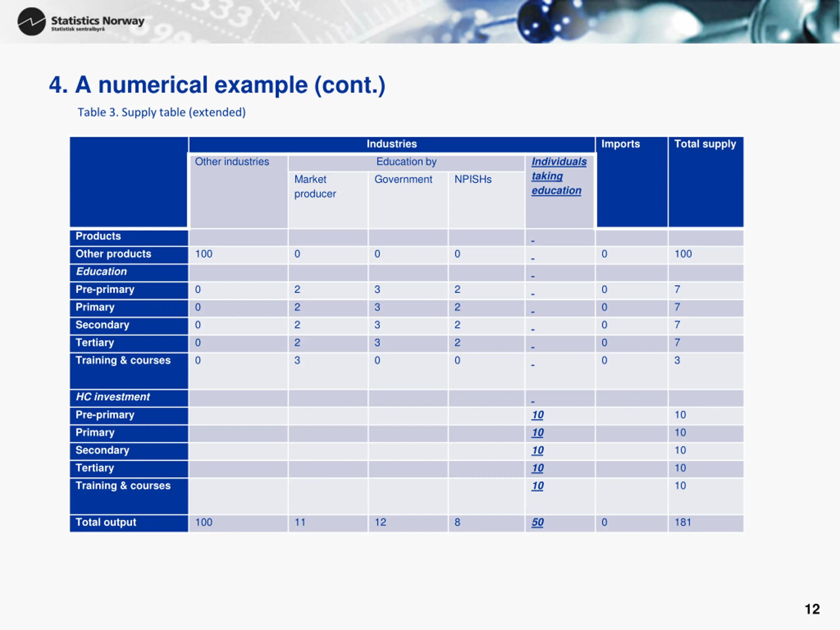
Task: Click the Statistics Norway circular logo icon
Action: [x=31, y=22]
